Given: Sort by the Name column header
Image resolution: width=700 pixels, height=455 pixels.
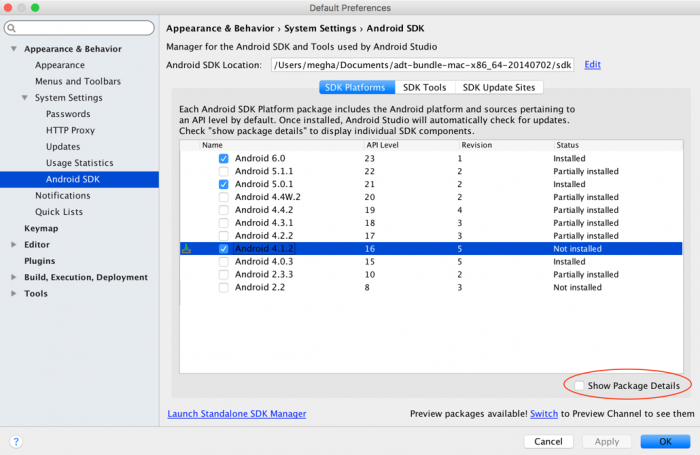Looking at the screenshot, I should [x=281, y=145].
